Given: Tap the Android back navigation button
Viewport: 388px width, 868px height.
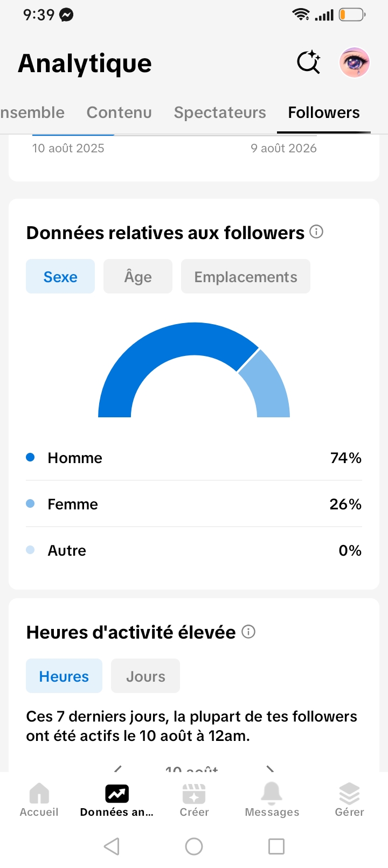Looking at the screenshot, I should pyautogui.click(x=112, y=846).
